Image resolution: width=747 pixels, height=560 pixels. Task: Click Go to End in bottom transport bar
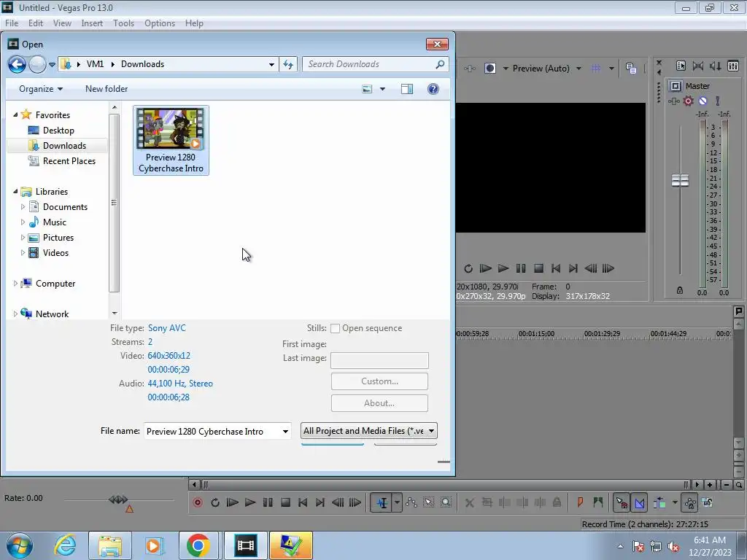(320, 502)
